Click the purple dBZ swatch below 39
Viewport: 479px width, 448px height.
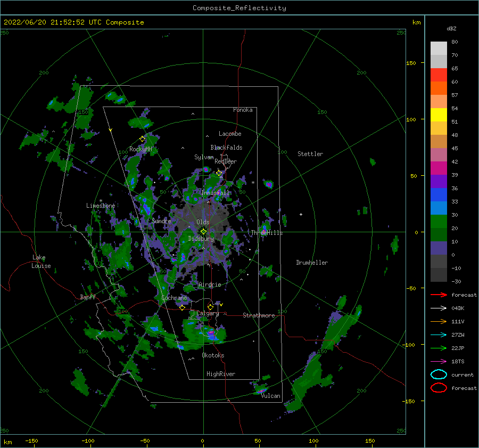pyautogui.click(x=439, y=181)
